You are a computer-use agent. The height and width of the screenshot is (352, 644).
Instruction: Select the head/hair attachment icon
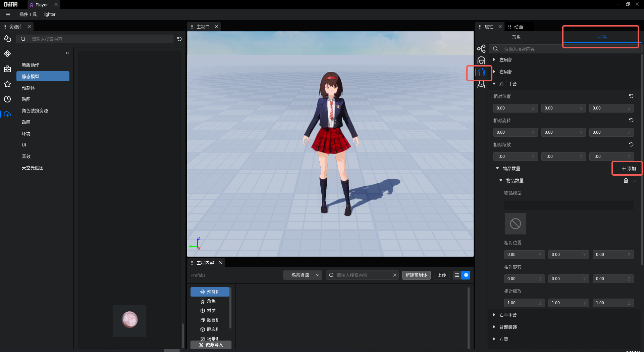pos(481,60)
